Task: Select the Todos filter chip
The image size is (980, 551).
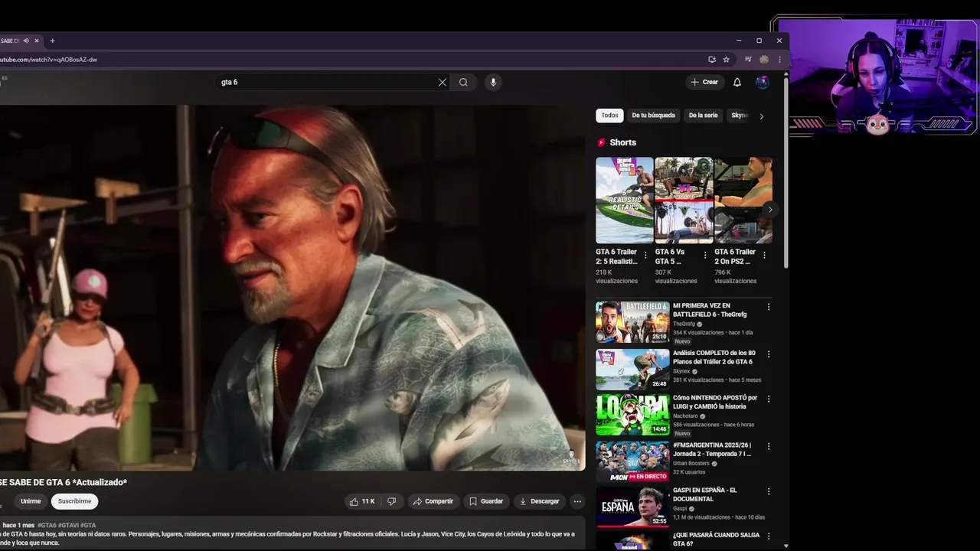Action: click(609, 116)
